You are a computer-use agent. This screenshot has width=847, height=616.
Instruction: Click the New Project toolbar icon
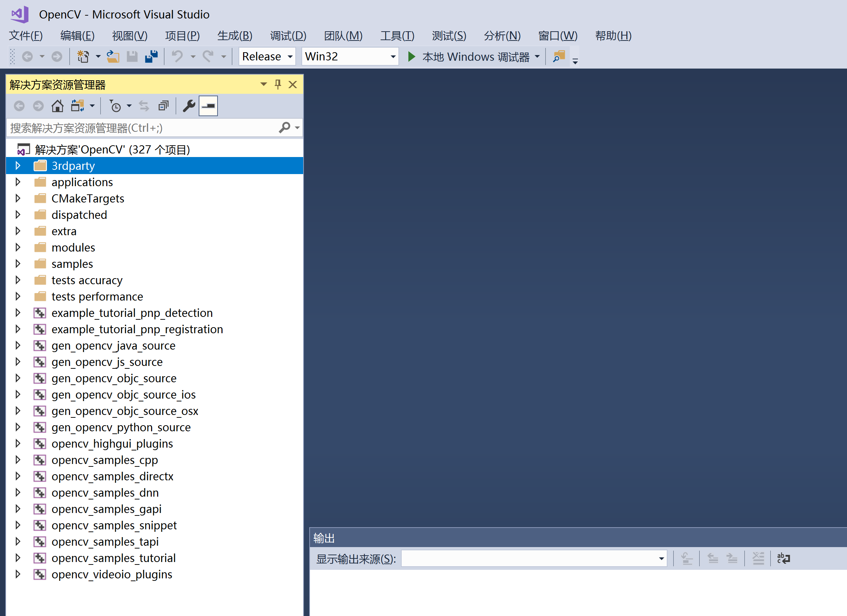tap(83, 57)
